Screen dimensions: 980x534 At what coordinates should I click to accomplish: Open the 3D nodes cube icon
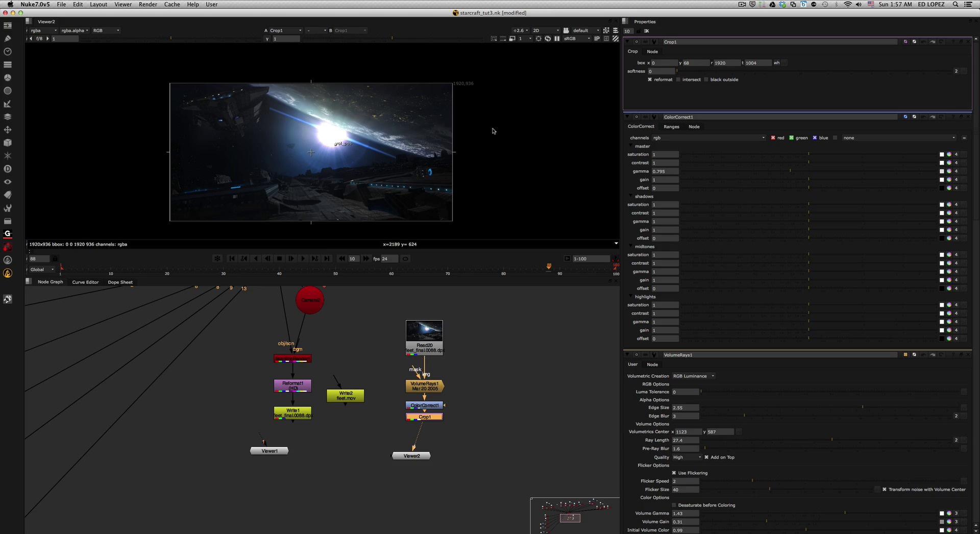8,143
